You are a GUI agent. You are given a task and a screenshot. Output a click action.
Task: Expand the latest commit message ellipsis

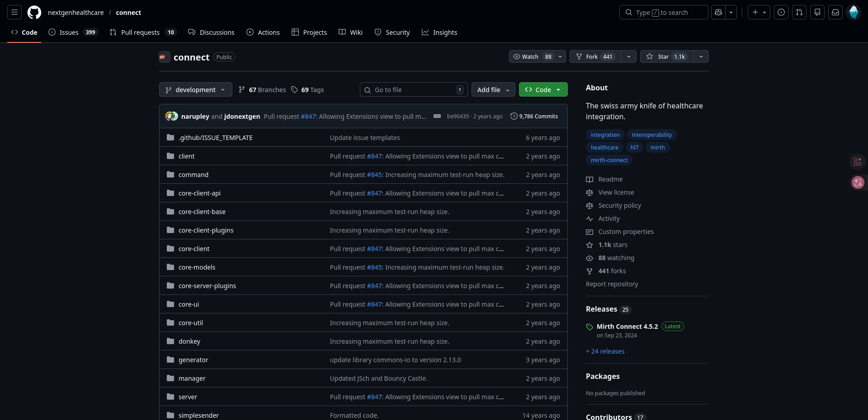coord(437,116)
